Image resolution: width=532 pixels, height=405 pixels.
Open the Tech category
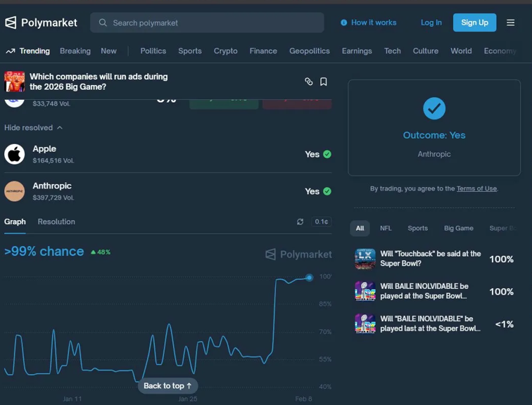[392, 51]
